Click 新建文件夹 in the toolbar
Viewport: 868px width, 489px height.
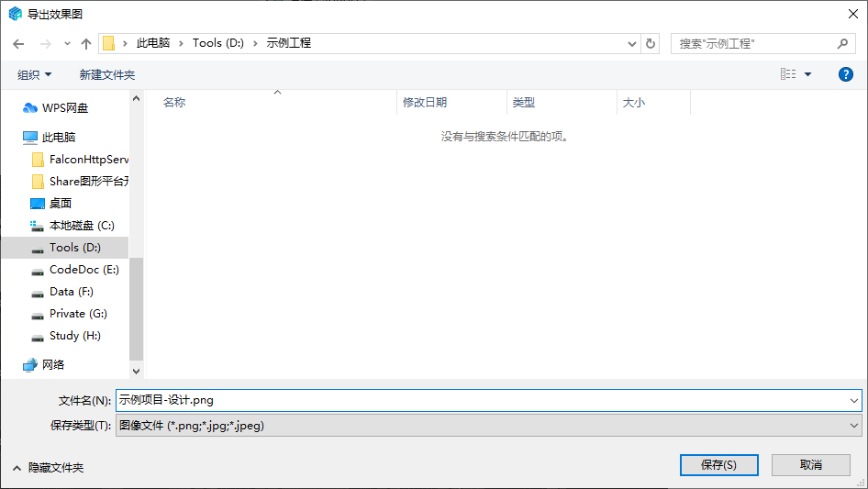pyautogui.click(x=106, y=74)
